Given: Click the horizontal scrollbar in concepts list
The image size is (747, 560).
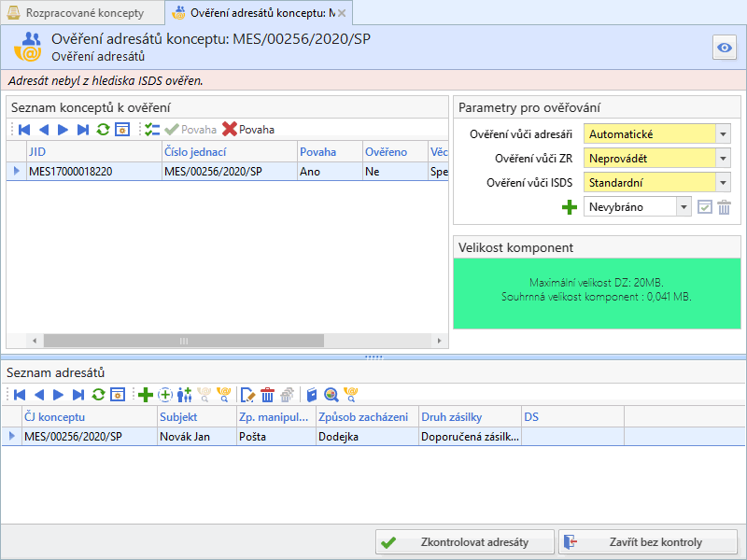Looking at the screenshot, I should 187,341.
